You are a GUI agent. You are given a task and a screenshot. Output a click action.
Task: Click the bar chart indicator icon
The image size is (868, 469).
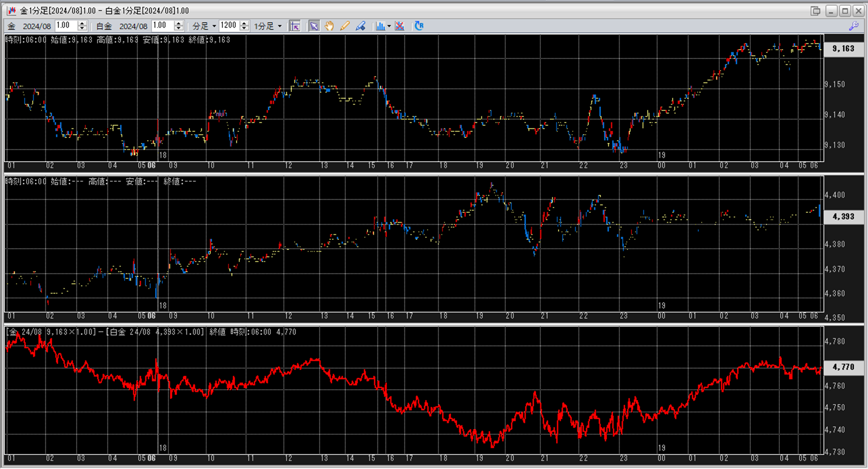(x=380, y=26)
